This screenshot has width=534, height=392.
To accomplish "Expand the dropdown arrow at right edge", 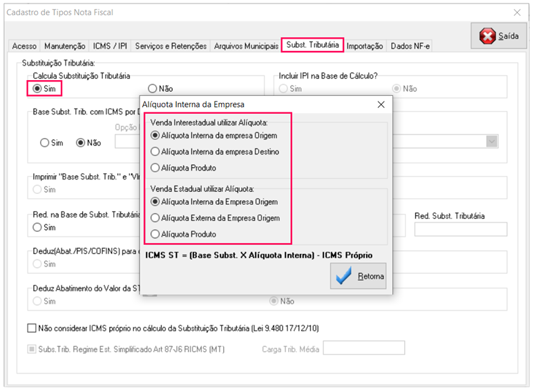I will click(491, 141).
